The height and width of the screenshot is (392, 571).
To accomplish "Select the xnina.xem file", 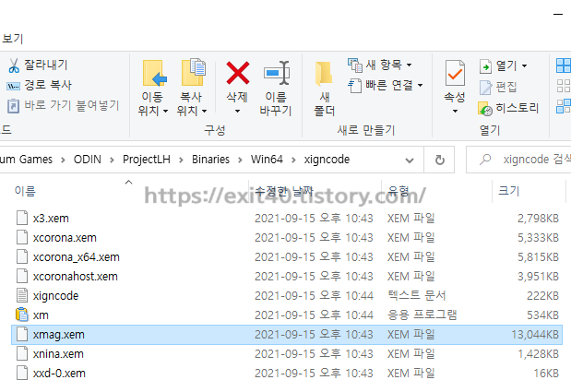I will (x=58, y=354).
